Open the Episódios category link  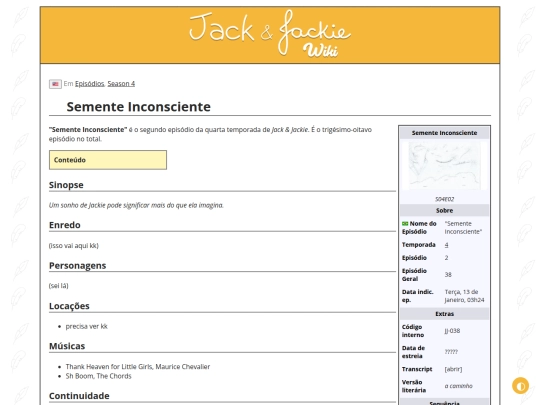[x=90, y=84]
